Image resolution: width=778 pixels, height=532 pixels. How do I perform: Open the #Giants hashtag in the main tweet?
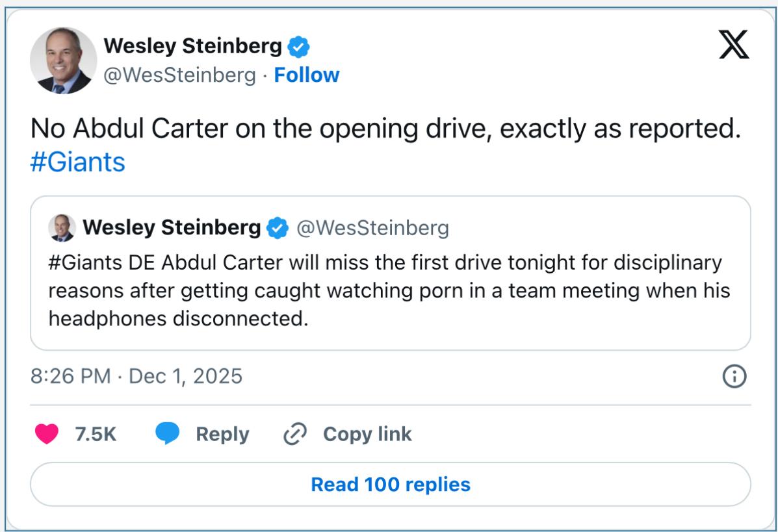point(77,162)
